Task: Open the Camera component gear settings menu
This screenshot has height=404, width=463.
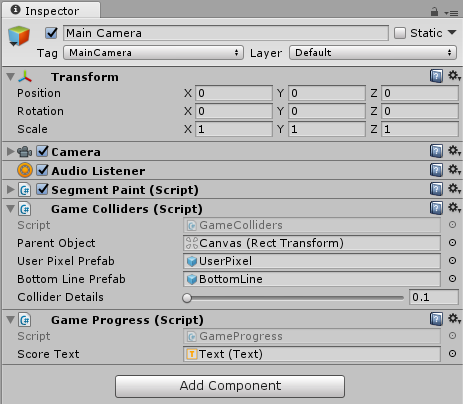Action: click(454, 151)
